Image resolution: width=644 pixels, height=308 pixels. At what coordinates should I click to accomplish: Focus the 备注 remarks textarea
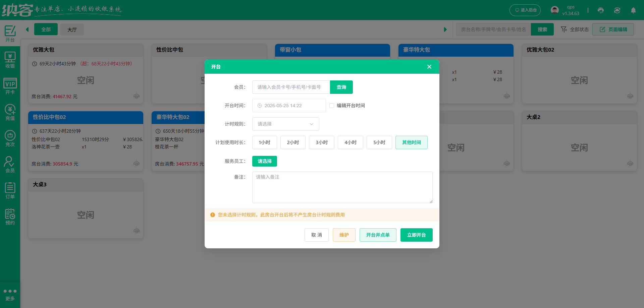pyautogui.click(x=342, y=187)
